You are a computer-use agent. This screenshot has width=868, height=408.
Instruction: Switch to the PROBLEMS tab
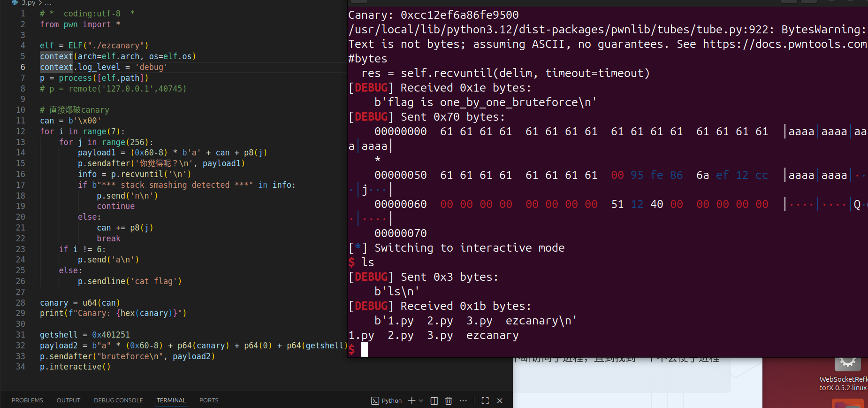tap(27, 400)
